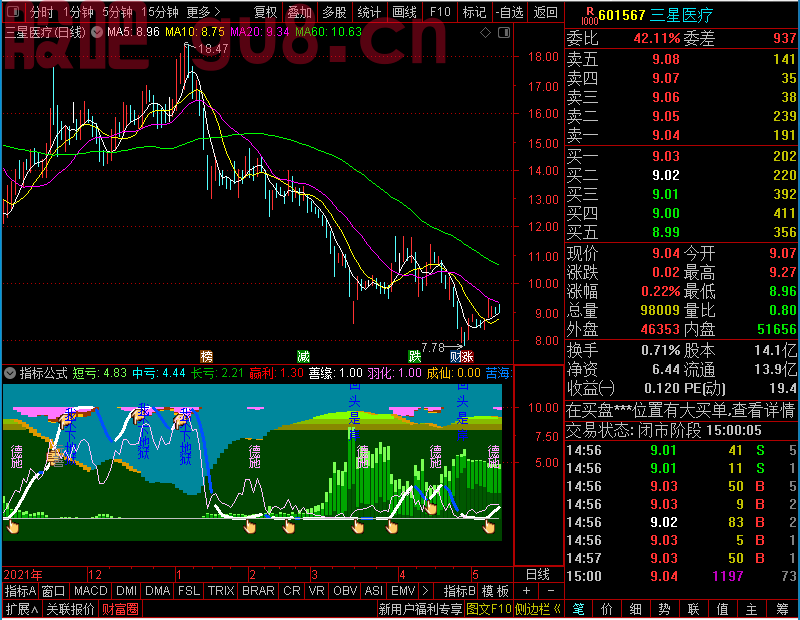Click the green 减 marker badge

point(304,356)
